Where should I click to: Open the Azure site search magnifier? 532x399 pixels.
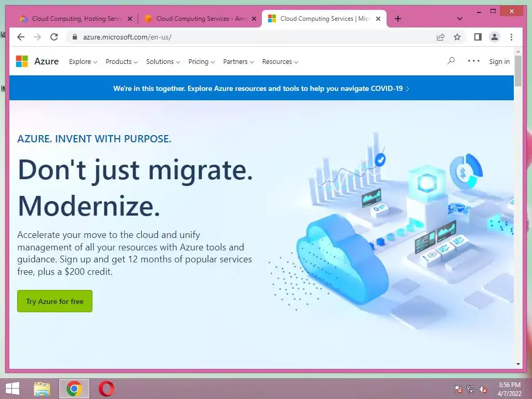[451, 61]
